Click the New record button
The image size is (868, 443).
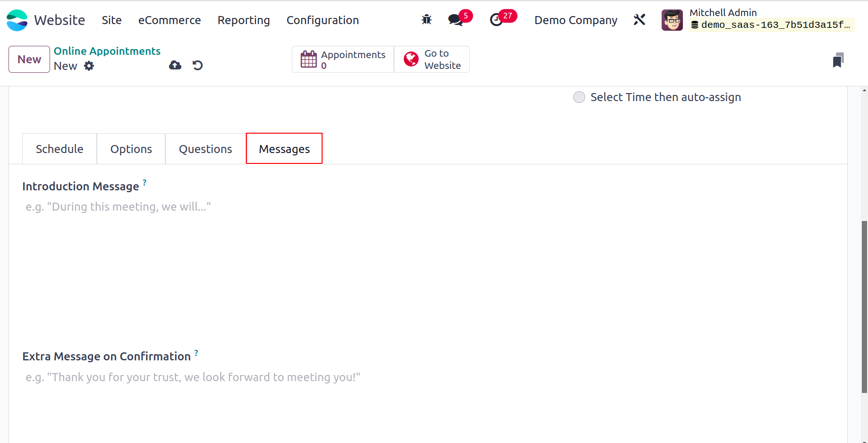[29, 59]
